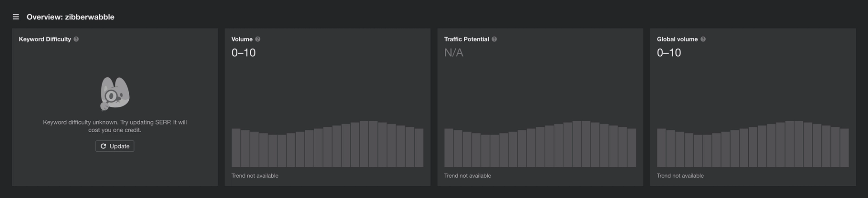Viewport: 868px width, 198px height.
Task: Click the Traffic Potential heading text
Action: pyautogui.click(x=466, y=39)
